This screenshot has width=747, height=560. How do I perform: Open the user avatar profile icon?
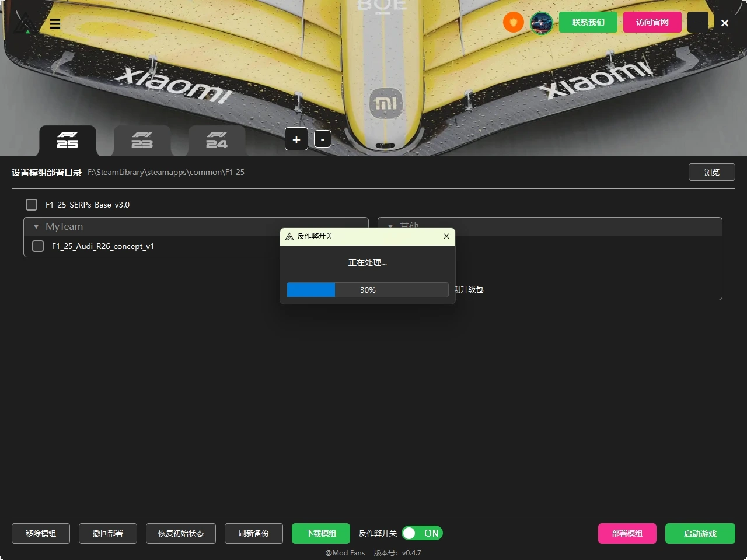[541, 23]
